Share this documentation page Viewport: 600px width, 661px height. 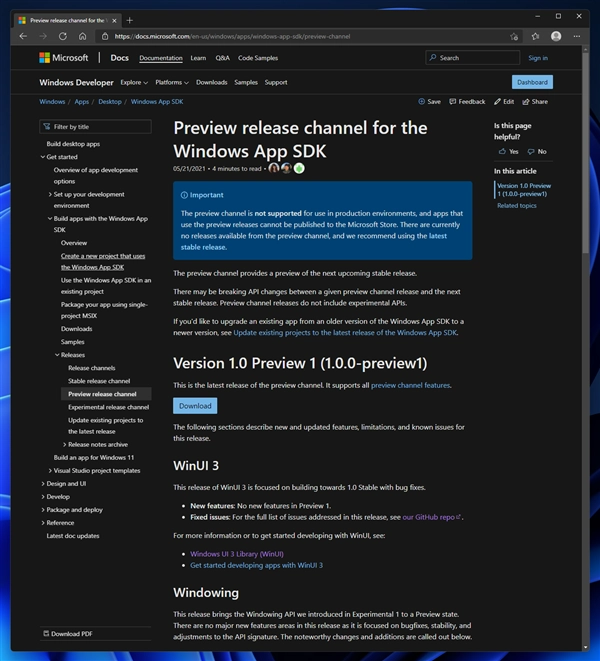[x=535, y=102]
